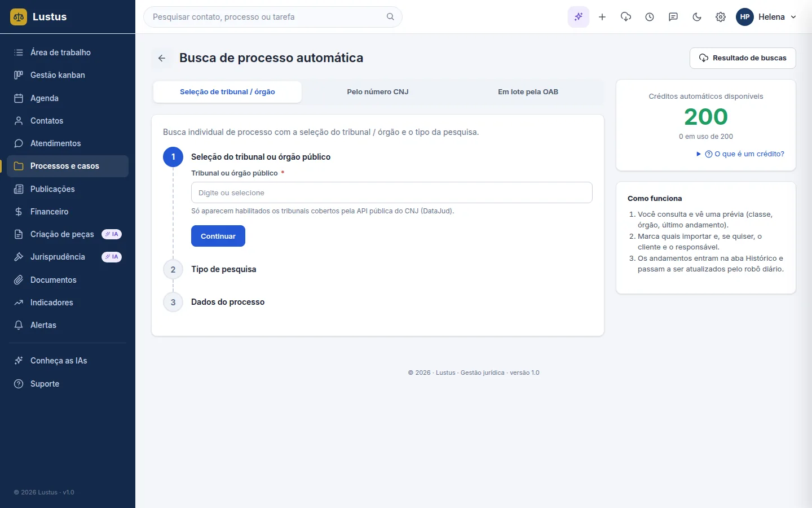The width and height of the screenshot is (812, 508).
Task: Switch to Pelo número CNJ tab
Action: point(378,92)
